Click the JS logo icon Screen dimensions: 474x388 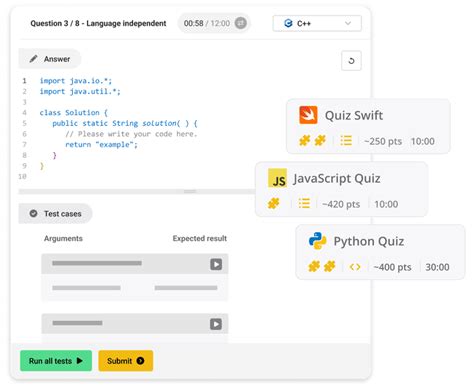point(277,178)
